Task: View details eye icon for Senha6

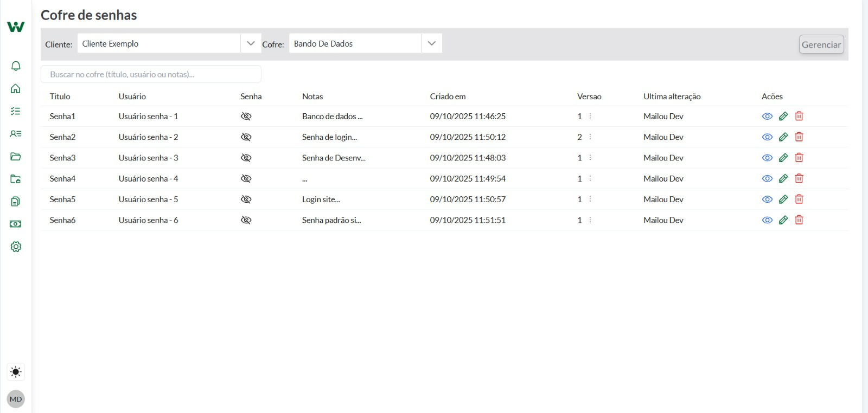Action: coord(767,220)
